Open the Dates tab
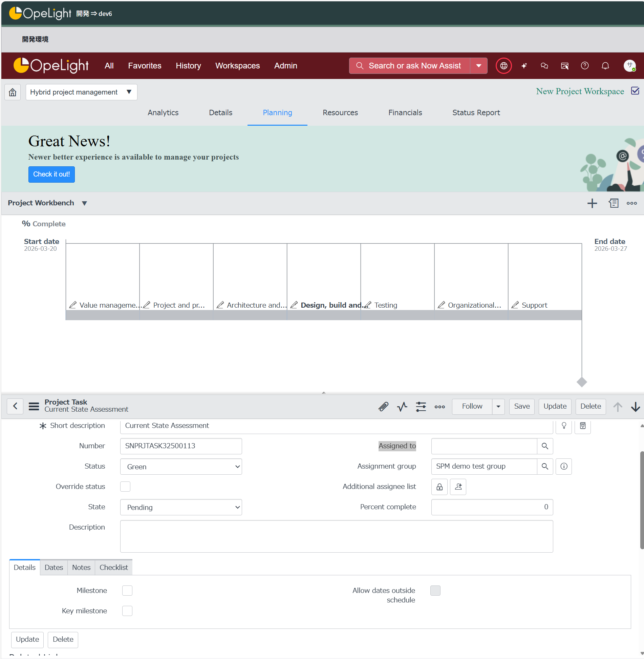Viewport: 644px width, 659px height. [53, 568]
